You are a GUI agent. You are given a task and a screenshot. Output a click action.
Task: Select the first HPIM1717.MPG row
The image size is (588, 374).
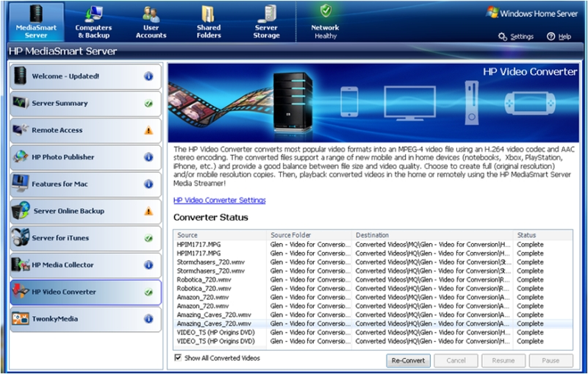click(373, 245)
